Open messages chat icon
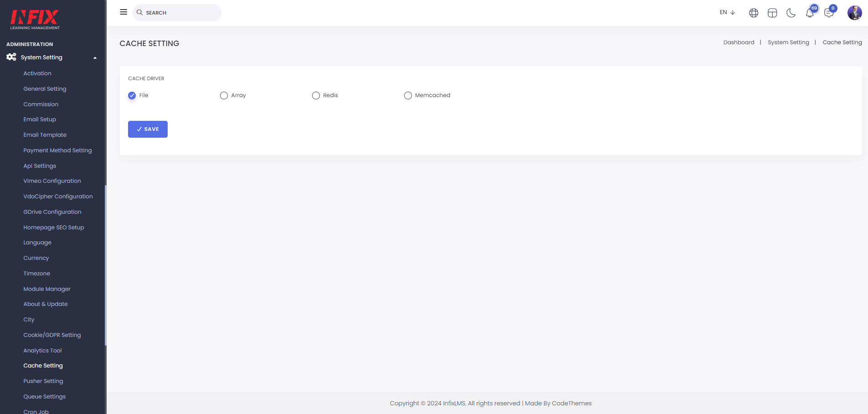Screen dimensions: 868x414 click(x=829, y=13)
